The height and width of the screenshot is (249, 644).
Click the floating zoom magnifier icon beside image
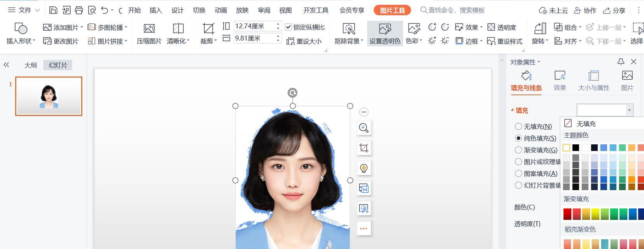click(x=364, y=128)
